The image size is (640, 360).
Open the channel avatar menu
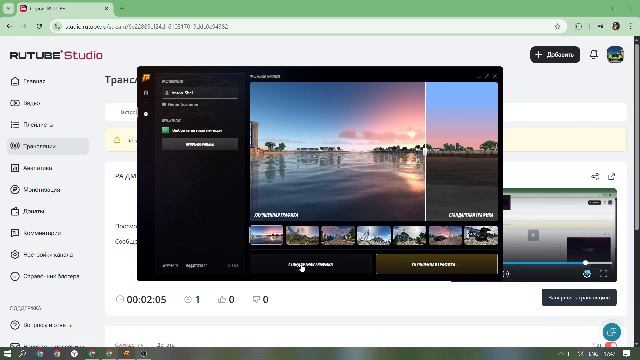click(615, 54)
